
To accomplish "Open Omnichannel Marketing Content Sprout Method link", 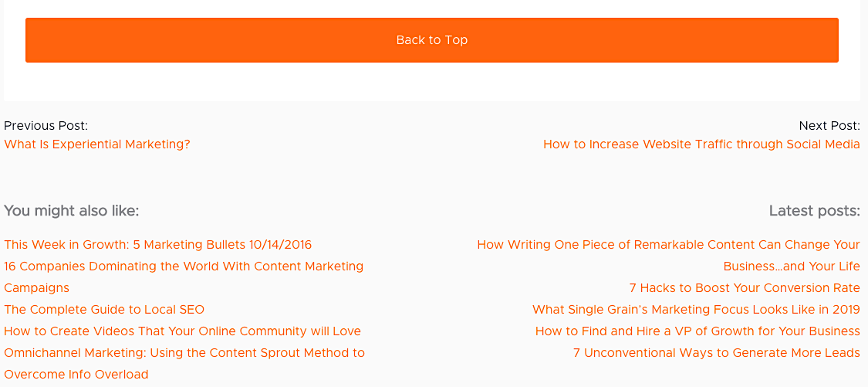I will point(184,352).
